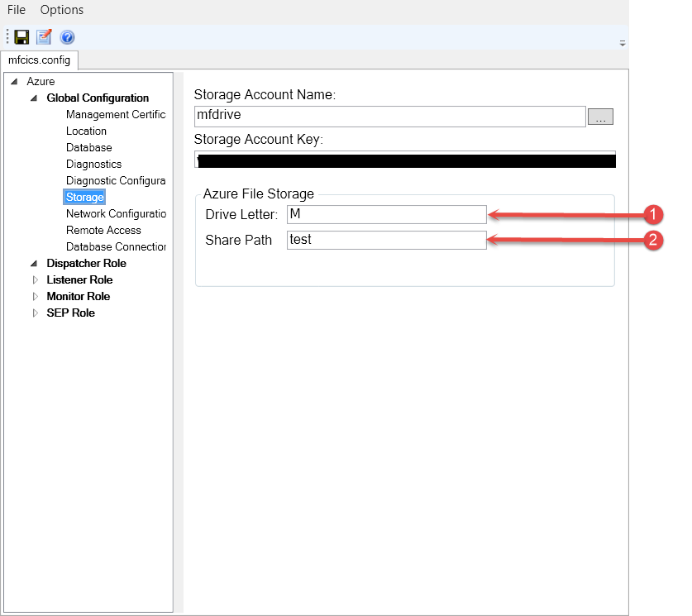The height and width of the screenshot is (616, 692).
Task: Collapse the Global Configuration node
Action: [x=34, y=98]
